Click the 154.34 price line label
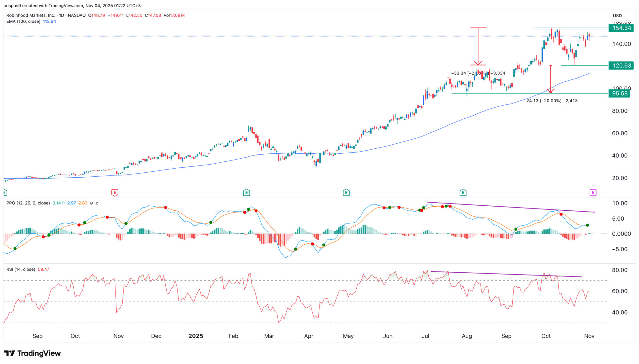 pos(621,28)
